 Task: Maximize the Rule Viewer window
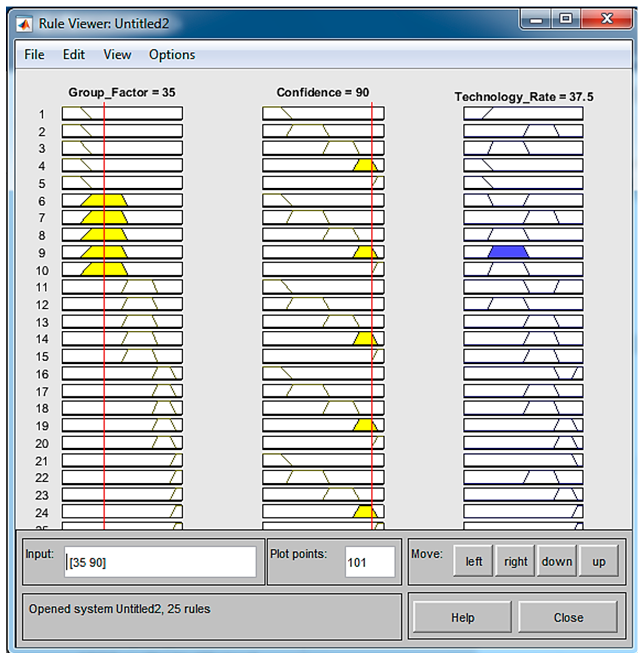click(566, 19)
